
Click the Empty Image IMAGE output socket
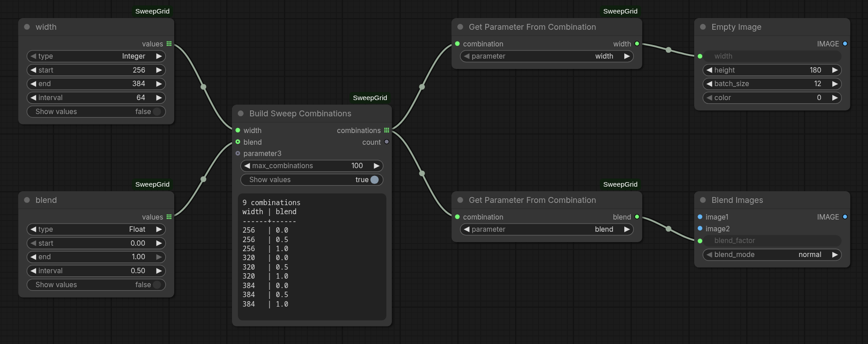[x=845, y=44]
